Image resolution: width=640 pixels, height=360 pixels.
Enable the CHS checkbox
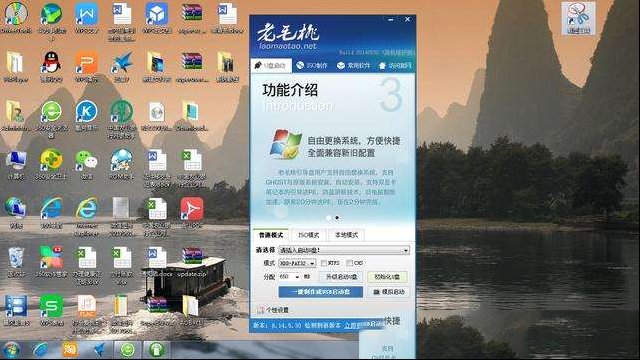(349, 263)
